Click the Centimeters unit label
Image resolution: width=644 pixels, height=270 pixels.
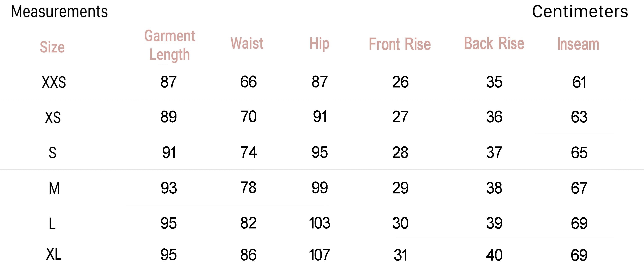[x=580, y=12]
